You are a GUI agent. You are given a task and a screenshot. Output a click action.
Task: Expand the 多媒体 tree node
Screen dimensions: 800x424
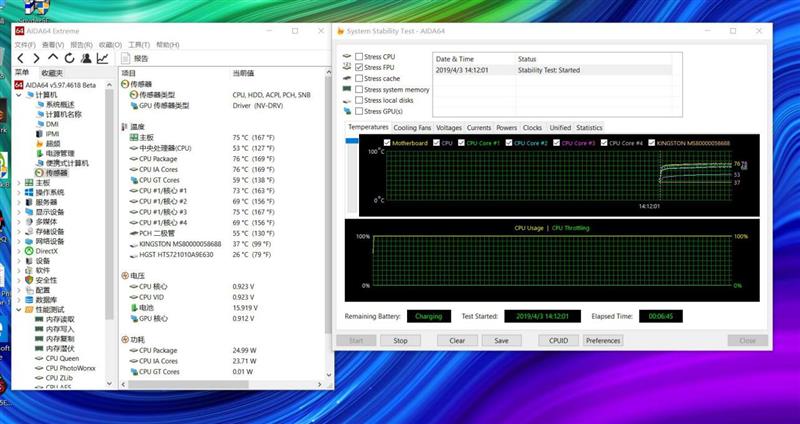(x=19, y=222)
